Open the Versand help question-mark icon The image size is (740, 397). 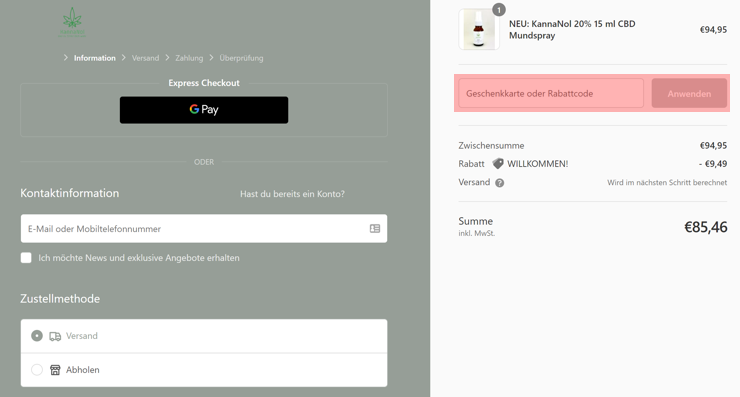pos(499,183)
